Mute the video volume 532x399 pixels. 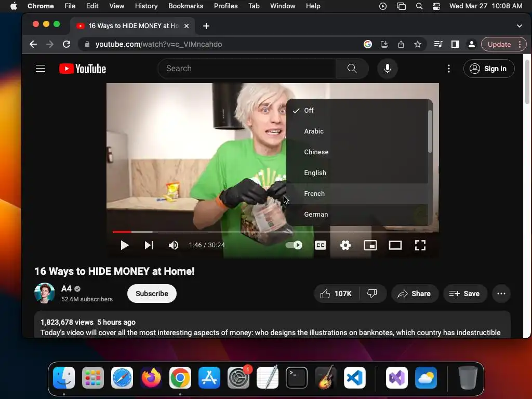point(174,245)
